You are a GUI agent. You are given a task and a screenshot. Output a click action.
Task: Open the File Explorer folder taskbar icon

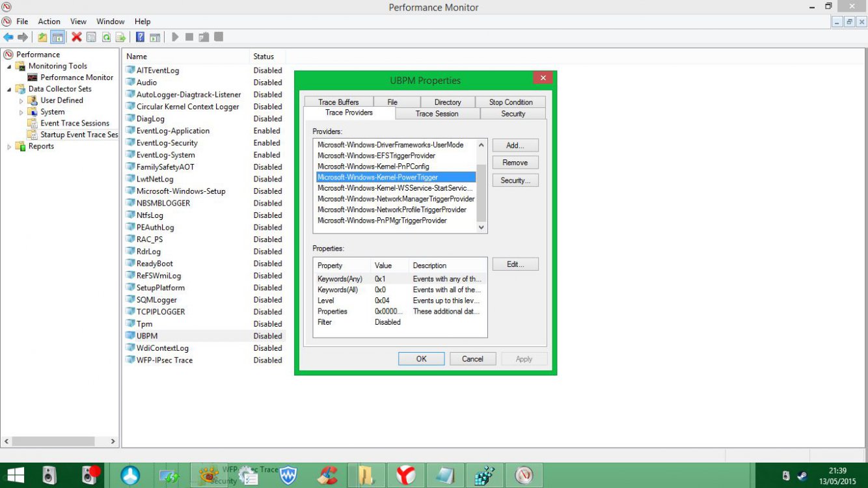pyautogui.click(x=367, y=476)
